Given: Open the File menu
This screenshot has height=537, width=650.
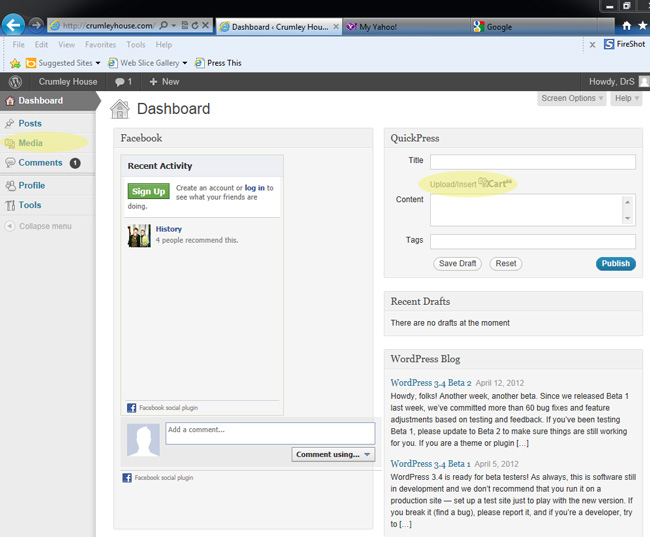Looking at the screenshot, I should tap(18, 44).
